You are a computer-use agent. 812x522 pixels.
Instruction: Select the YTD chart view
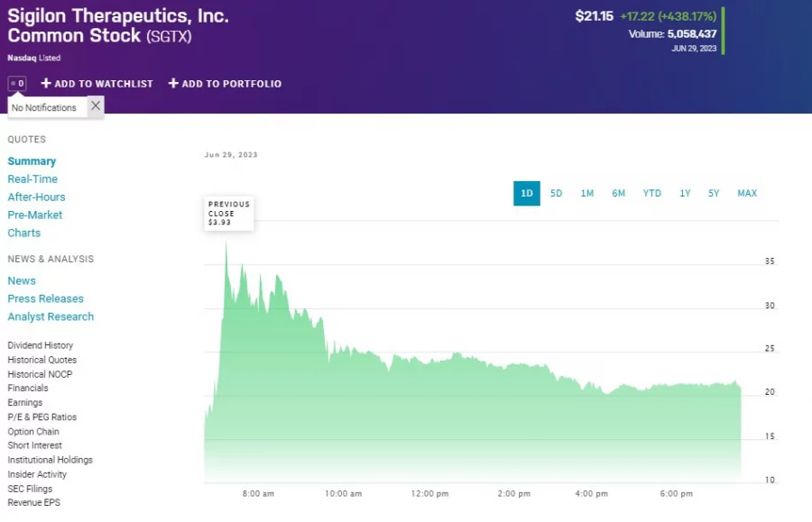pyautogui.click(x=651, y=193)
